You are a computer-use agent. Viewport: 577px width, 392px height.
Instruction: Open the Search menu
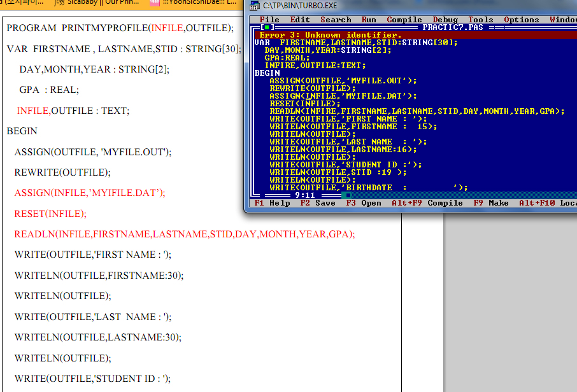pyautogui.click(x=336, y=20)
